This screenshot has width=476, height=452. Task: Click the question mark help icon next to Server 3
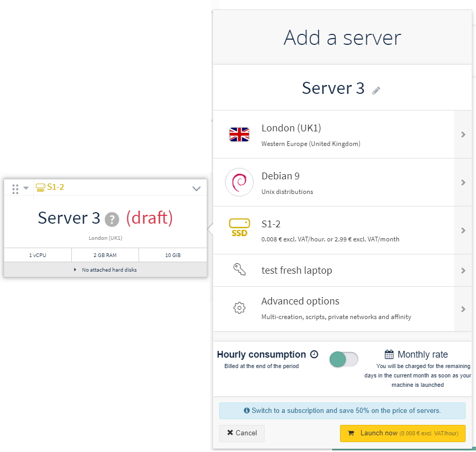pos(112,219)
